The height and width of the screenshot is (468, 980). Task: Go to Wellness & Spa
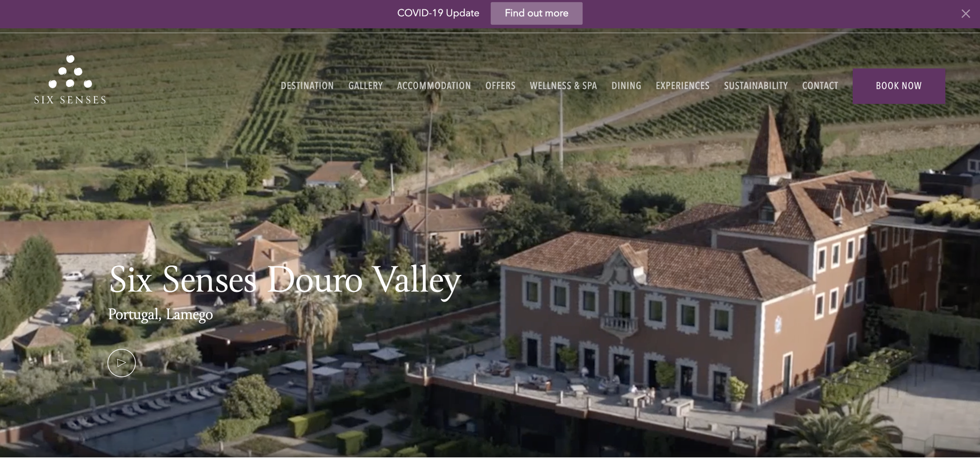click(563, 86)
